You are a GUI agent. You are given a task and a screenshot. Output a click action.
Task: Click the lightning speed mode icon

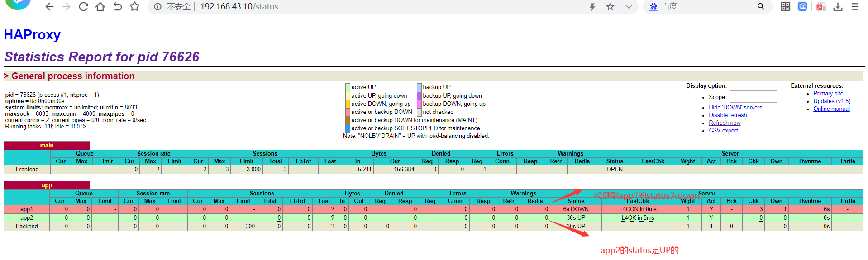click(592, 7)
